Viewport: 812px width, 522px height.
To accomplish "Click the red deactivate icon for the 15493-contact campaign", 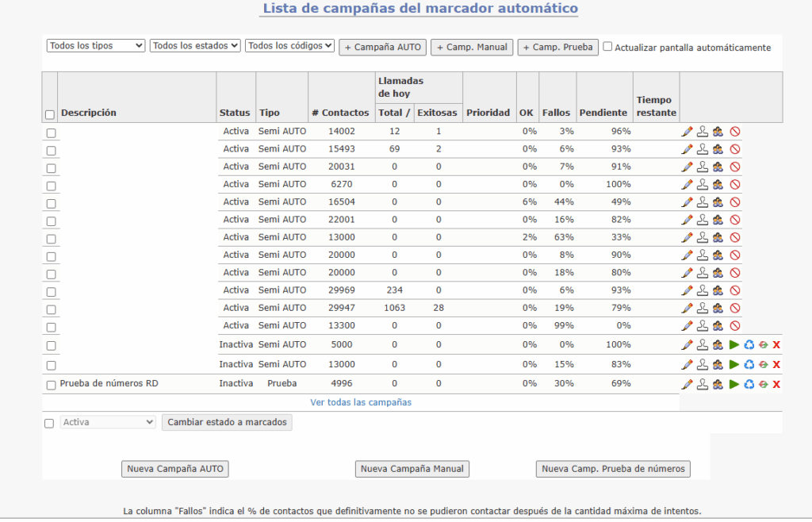I will click(x=735, y=149).
